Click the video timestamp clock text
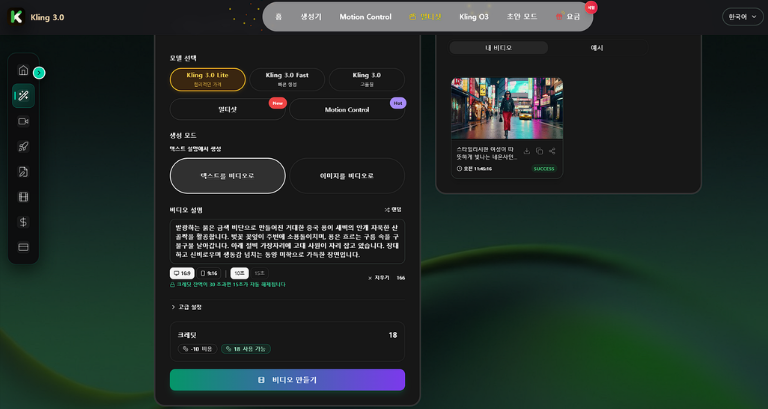This screenshot has height=409, width=768. [x=474, y=168]
